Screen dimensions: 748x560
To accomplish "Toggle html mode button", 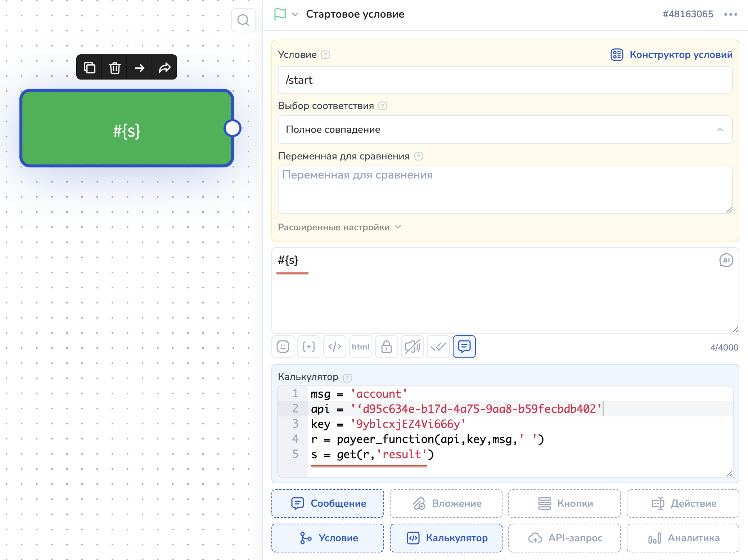I will tap(360, 347).
